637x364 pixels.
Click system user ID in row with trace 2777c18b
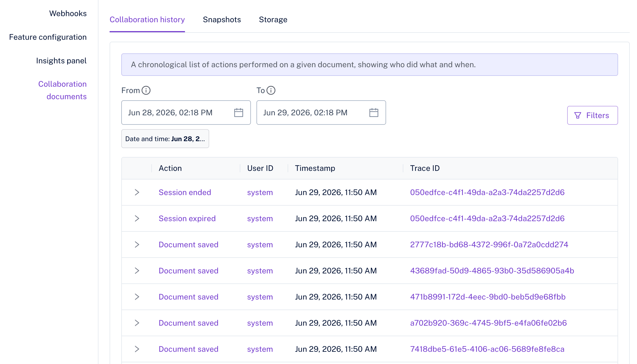[x=260, y=245]
